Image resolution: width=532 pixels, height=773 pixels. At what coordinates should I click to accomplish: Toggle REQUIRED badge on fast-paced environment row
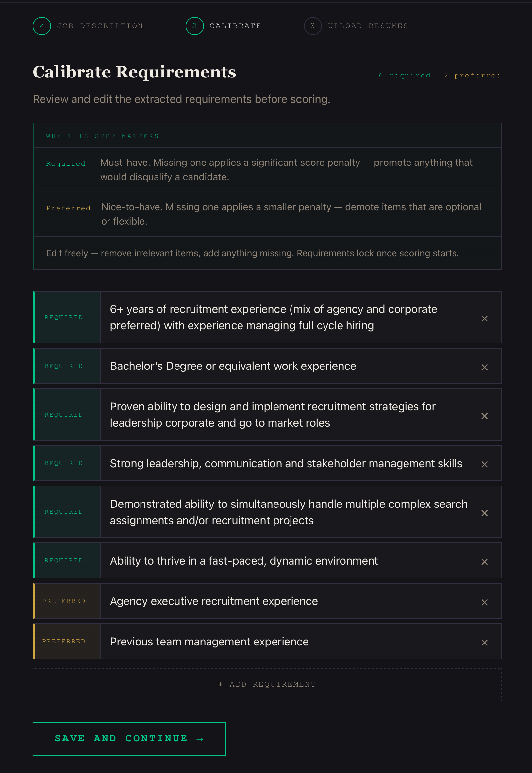tap(64, 560)
